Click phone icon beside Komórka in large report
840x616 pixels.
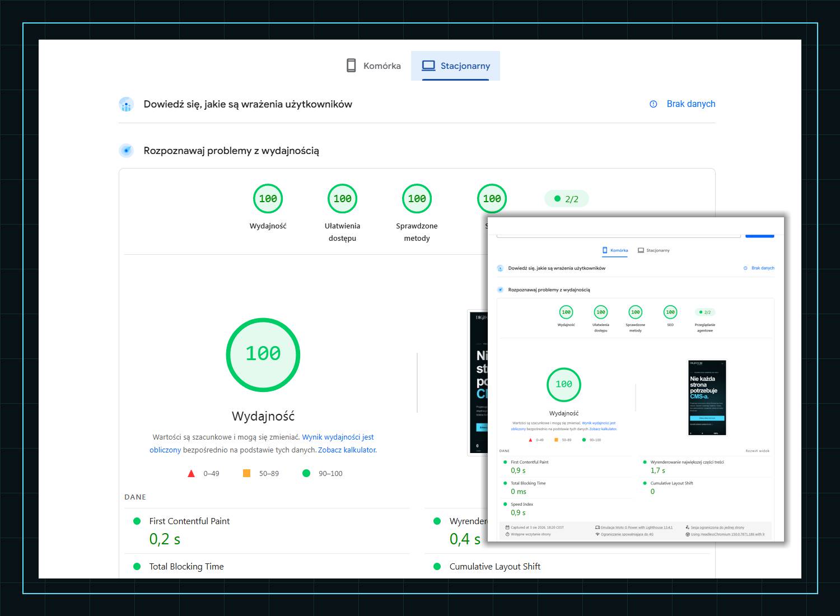(x=351, y=66)
